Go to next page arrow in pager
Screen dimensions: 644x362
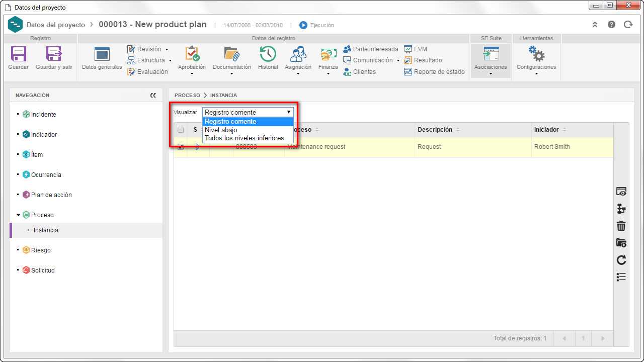603,338
